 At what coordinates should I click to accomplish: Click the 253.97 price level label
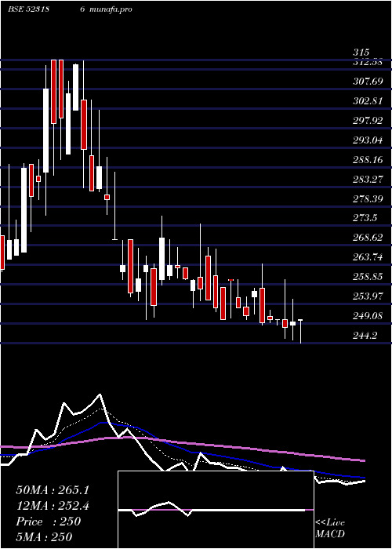pyautogui.click(x=368, y=297)
